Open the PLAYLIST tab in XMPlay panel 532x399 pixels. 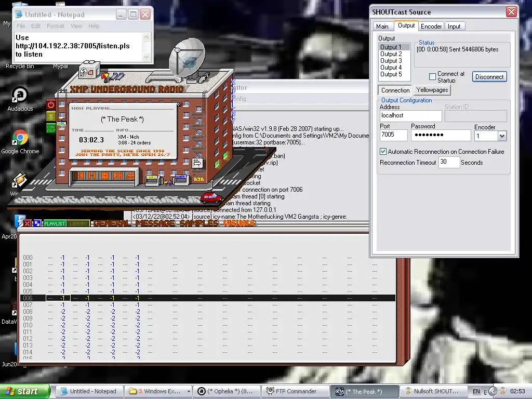point(55,223)
